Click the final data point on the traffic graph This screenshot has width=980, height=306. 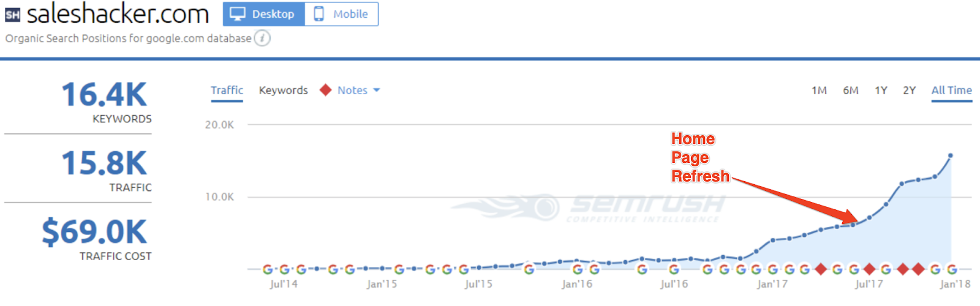(x=951, y=155)
